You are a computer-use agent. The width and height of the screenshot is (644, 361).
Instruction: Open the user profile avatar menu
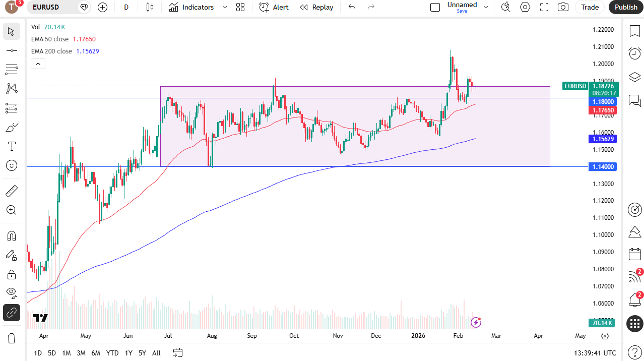coord(11,7)
